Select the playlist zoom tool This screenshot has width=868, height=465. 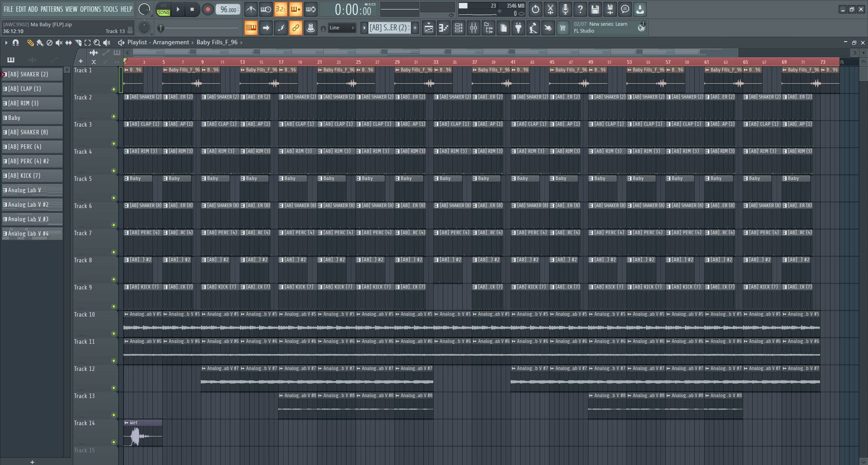[x=97, y=43]
